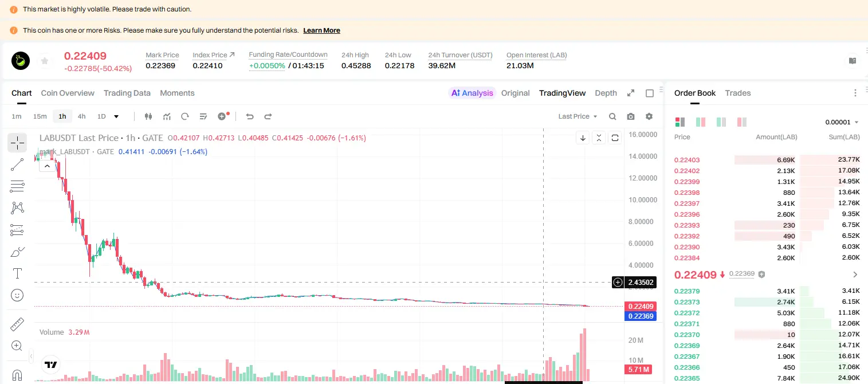
Task: Open the Last Price dropdown
Action: point(578,116)
